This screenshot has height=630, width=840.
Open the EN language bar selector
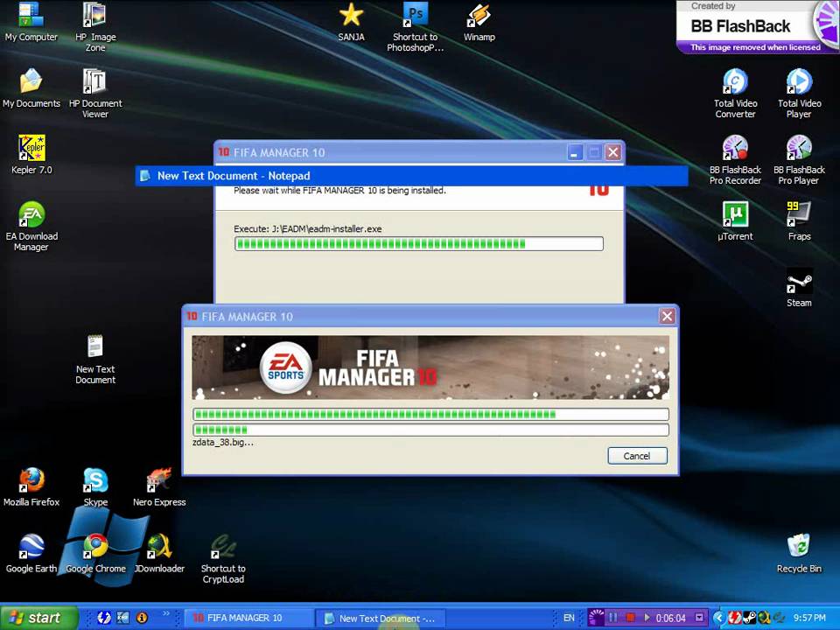click(569, 618)
